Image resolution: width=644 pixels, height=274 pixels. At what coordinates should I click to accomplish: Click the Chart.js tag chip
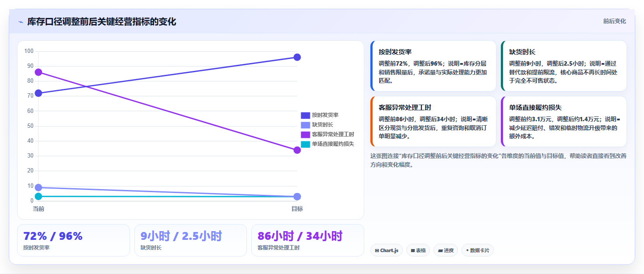click(387, 250)
